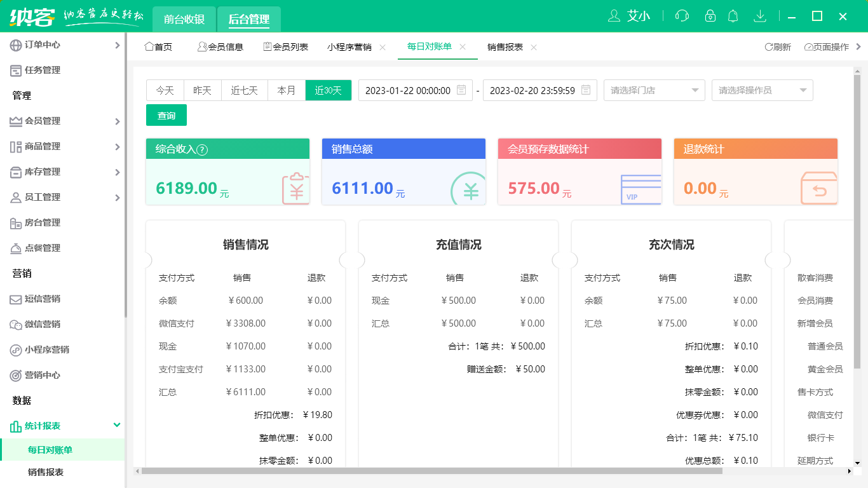Open the start date calendar picker icon

click(463, 90)
